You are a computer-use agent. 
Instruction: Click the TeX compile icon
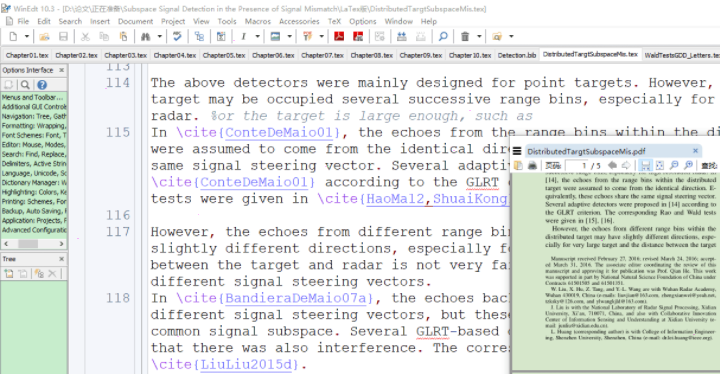307,36
